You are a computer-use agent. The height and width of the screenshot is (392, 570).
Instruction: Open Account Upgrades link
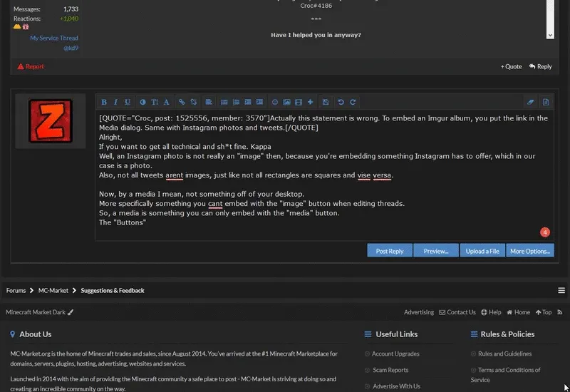pyautogui.click(x=395, y=354)
